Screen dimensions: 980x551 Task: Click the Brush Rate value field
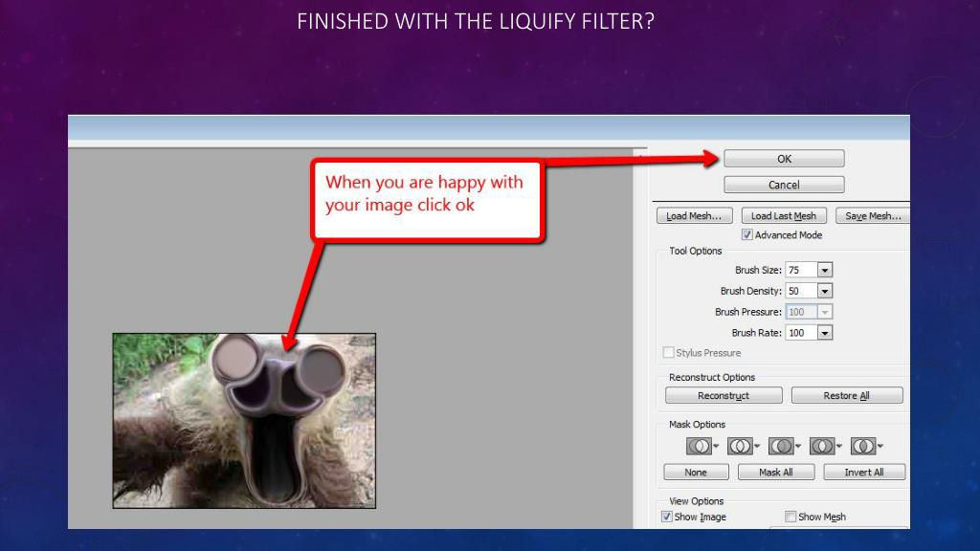tap(802, 333)
